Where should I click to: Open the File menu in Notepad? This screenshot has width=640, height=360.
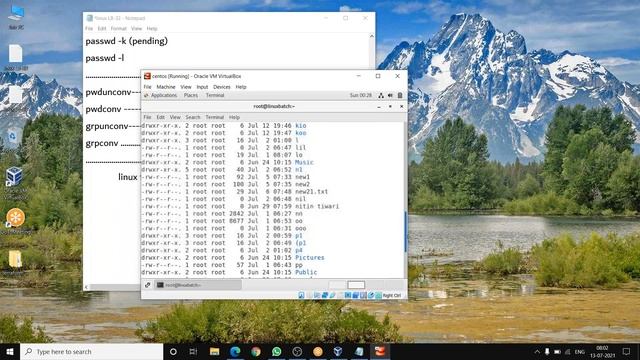tap(89, 29)
